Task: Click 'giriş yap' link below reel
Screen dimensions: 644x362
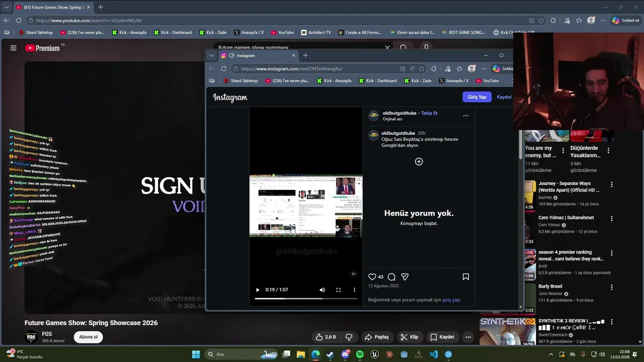Action: pyautogui.click(x=451, y=300)
